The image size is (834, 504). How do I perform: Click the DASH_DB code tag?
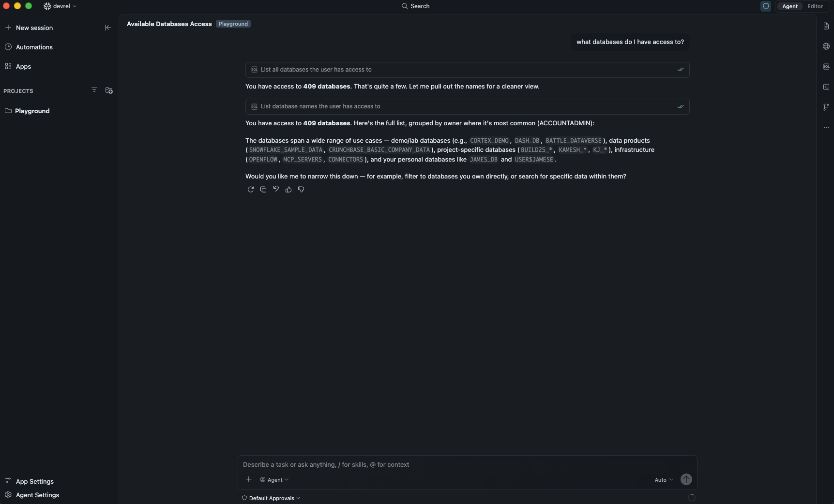(527, 141)
